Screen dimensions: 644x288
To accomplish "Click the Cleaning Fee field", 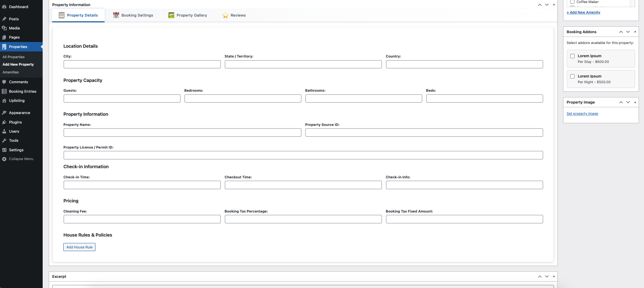I will coord(142,219).
